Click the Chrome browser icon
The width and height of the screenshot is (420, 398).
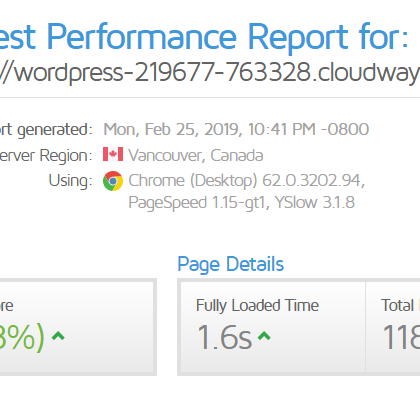pos(113,181)
